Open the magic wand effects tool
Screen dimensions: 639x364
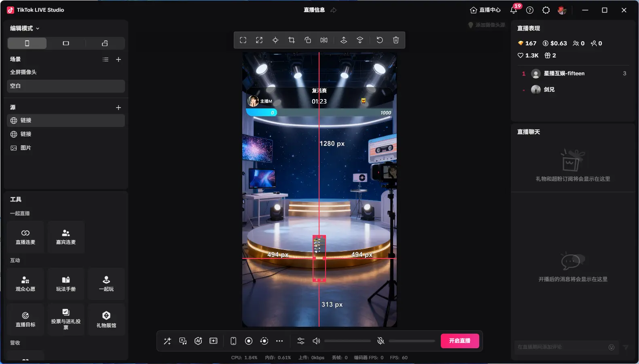pos(167,341)
